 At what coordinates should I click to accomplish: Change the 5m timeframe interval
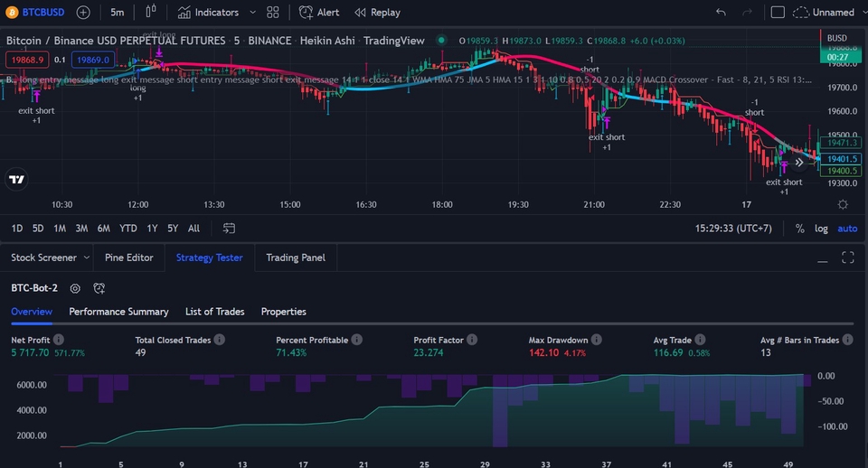coord(117,12)
